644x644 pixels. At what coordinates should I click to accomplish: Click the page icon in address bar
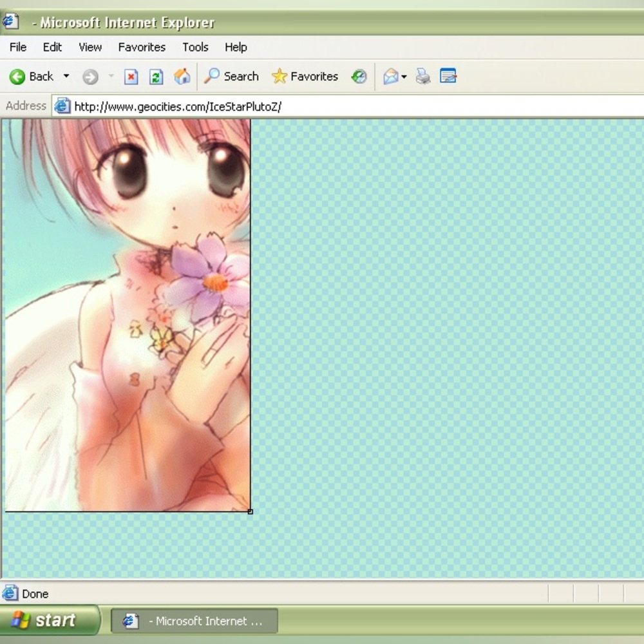point(62,106)
